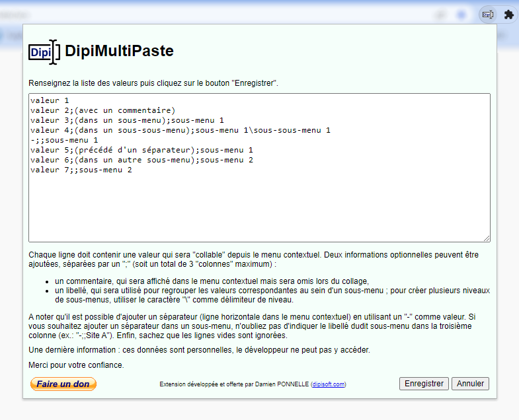Click the "Merci pour votre confiance." text
519x420 pixels.
coord(76,365)
